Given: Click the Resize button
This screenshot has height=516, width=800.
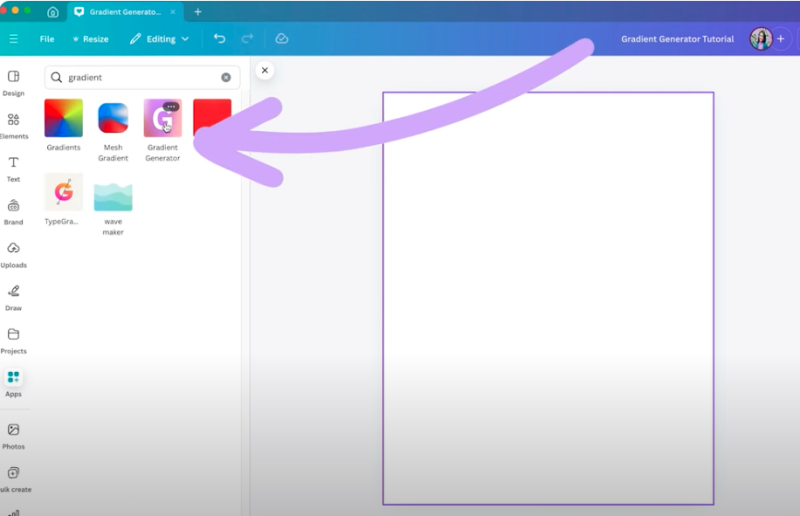Looking at the screenshot, I should 91,39.
